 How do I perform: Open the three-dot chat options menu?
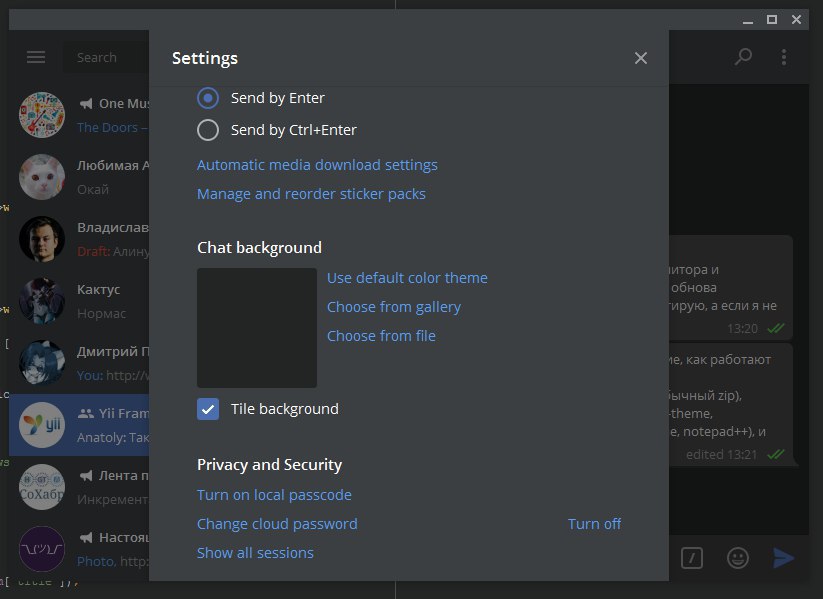click(784, 57)
